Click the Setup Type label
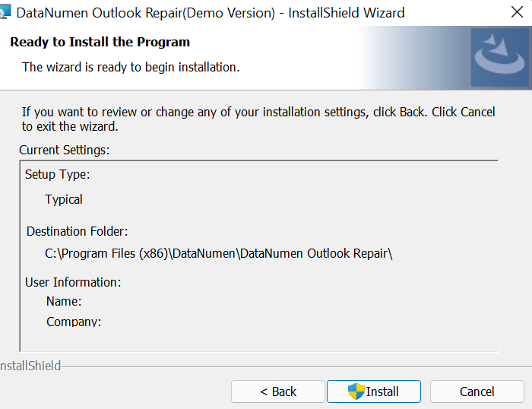 (57, 174)
